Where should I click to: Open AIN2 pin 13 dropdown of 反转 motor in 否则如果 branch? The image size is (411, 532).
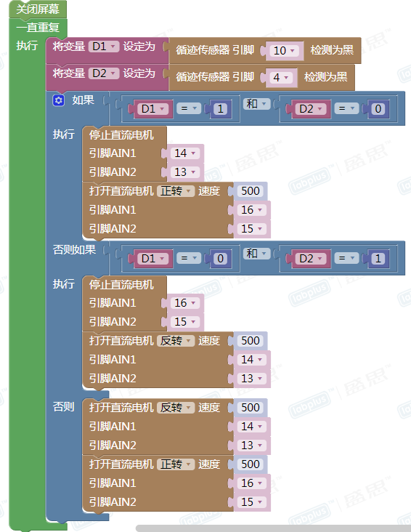(x=252, y=379)
